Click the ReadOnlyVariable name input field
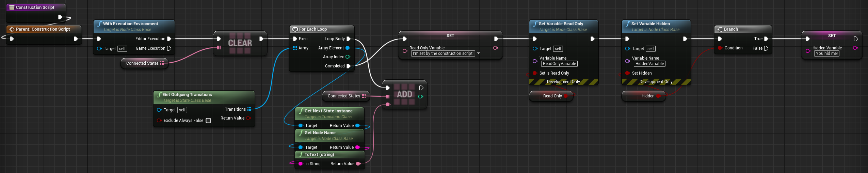The image size is (868, 173). coord(559,64)
